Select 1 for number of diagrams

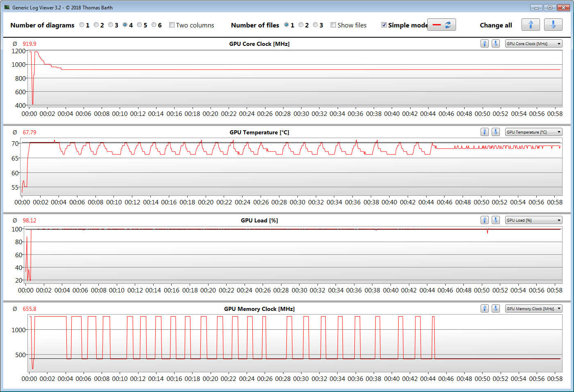pyautogui.click(x=82, y=25)
